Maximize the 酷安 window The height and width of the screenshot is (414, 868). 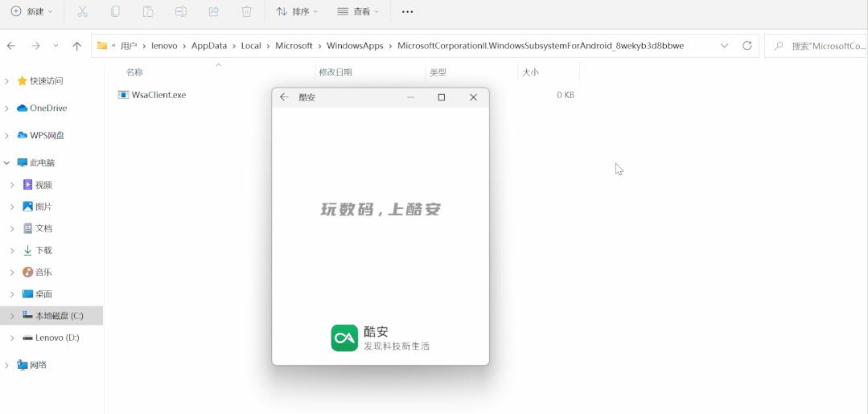point(441,97)
